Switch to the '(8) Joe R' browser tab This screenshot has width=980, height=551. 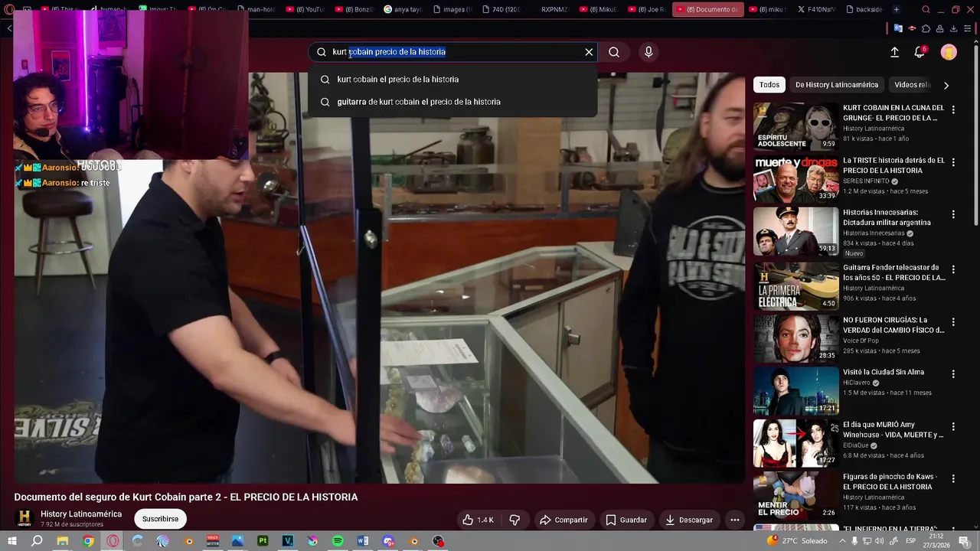(646, 10)
